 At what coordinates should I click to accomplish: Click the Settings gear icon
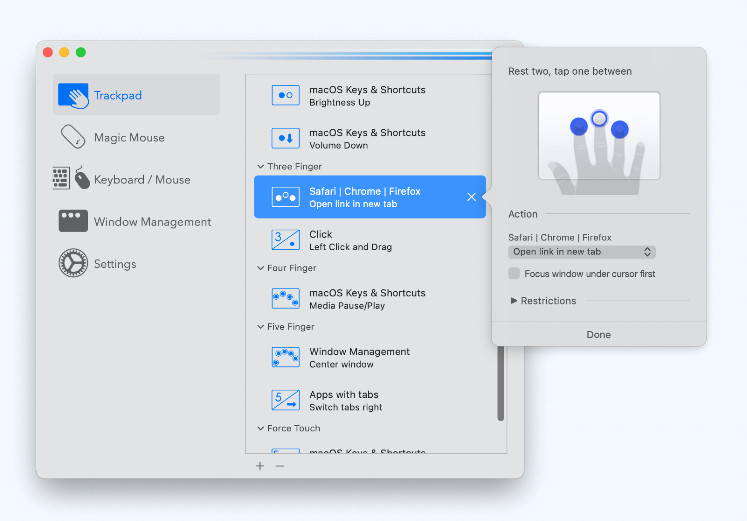(73, 263)
